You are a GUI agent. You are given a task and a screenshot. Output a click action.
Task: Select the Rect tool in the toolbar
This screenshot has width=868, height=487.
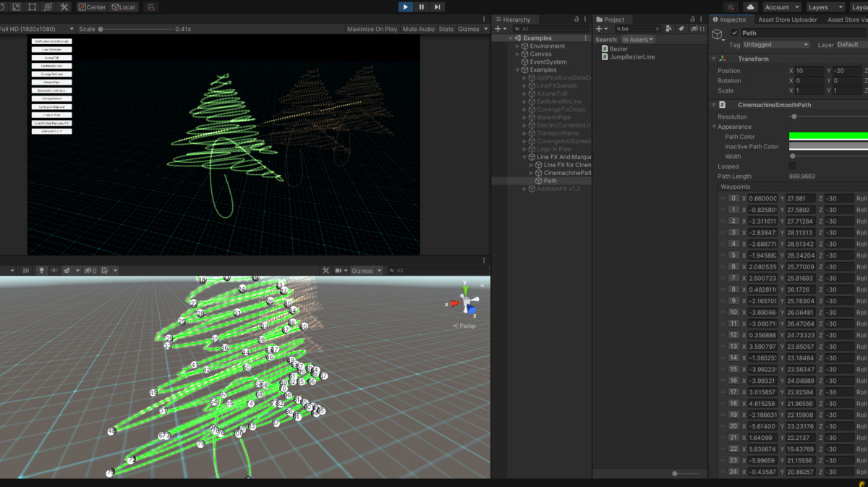pyautogui.click(x=32, y=7)
